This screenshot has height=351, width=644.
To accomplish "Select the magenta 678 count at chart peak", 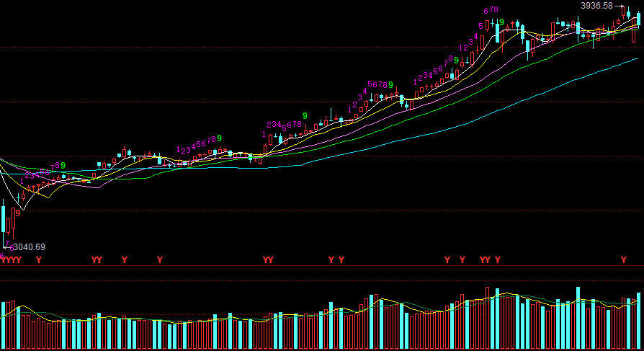I will 491,10.
